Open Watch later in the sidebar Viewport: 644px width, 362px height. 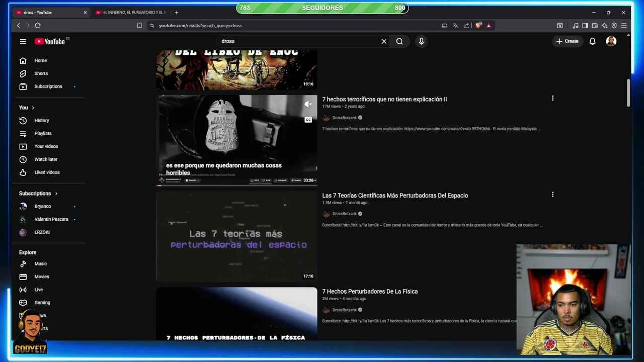(x=45, y=159)
